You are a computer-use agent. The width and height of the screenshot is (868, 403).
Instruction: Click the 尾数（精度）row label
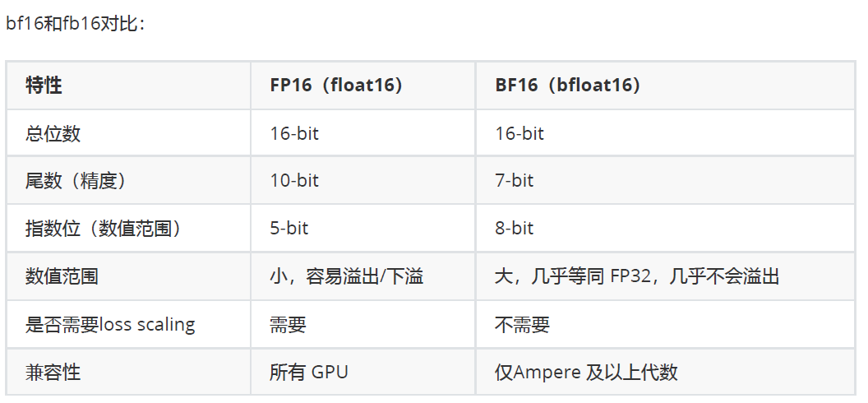[128, 180]
